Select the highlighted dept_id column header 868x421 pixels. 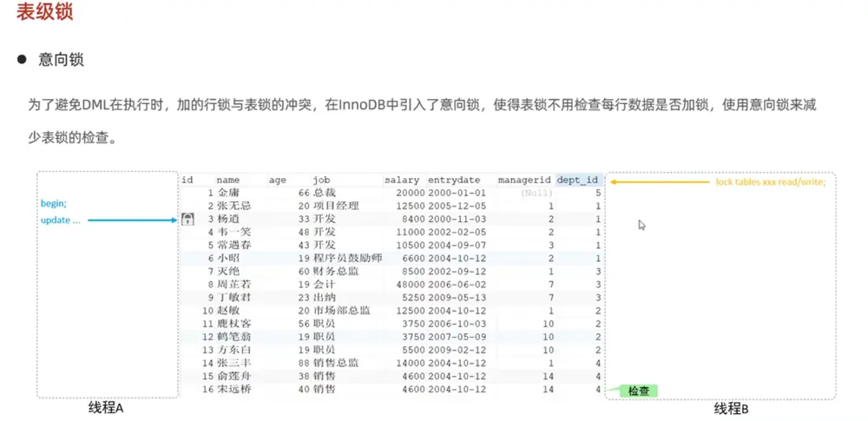coord(578,180)
